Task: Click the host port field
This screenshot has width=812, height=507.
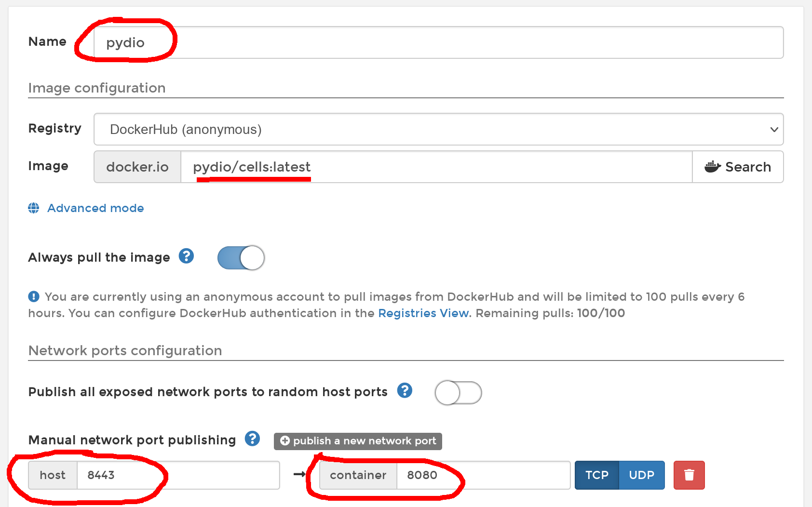Action: pyautogui.click(x=178, y=475)
